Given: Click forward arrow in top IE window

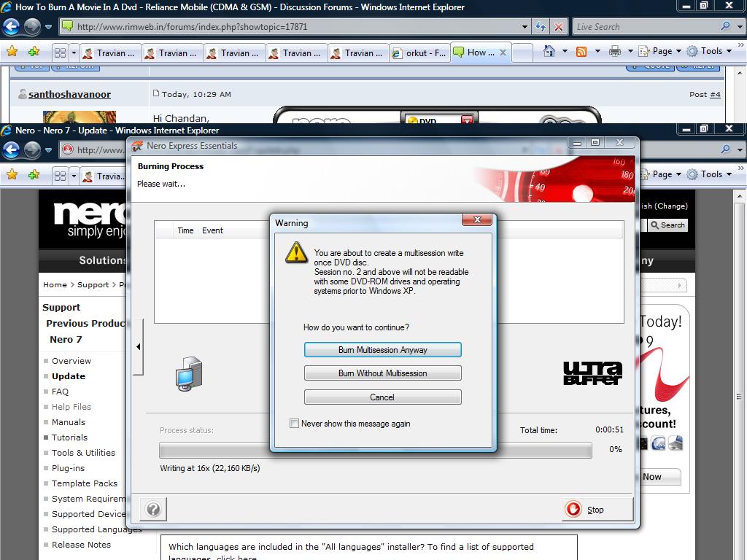Looking at the screenshot, I should [32, 27].
